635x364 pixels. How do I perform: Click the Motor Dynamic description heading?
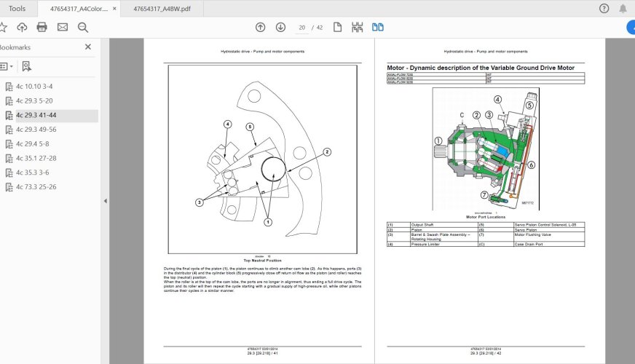481,68
